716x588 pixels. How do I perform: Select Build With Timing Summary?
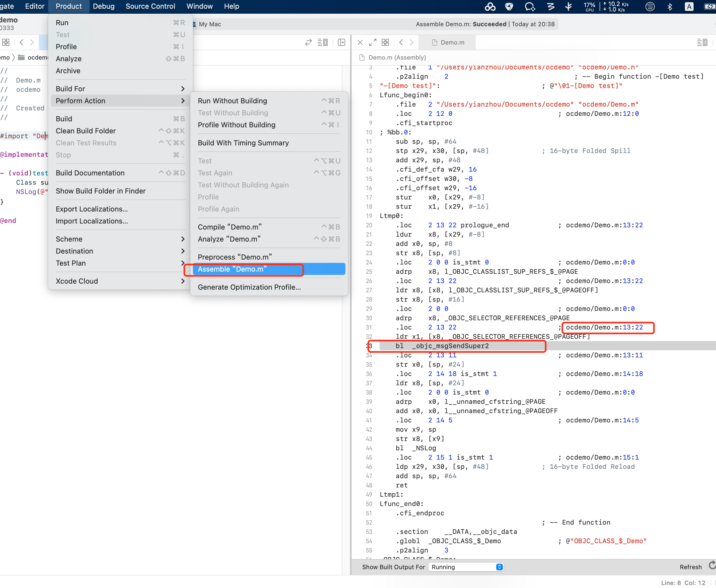(269, 143)
